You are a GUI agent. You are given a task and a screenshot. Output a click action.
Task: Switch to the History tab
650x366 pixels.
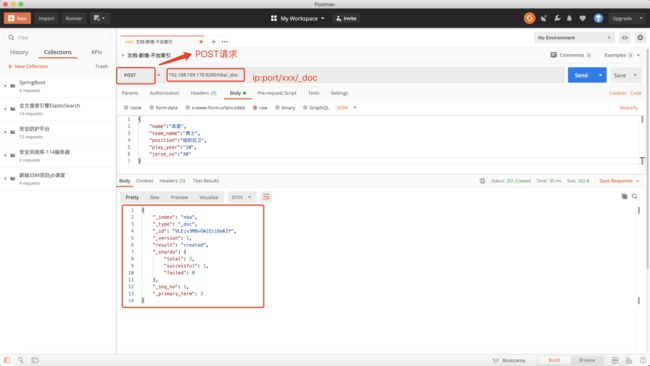[x=19, y=52]
